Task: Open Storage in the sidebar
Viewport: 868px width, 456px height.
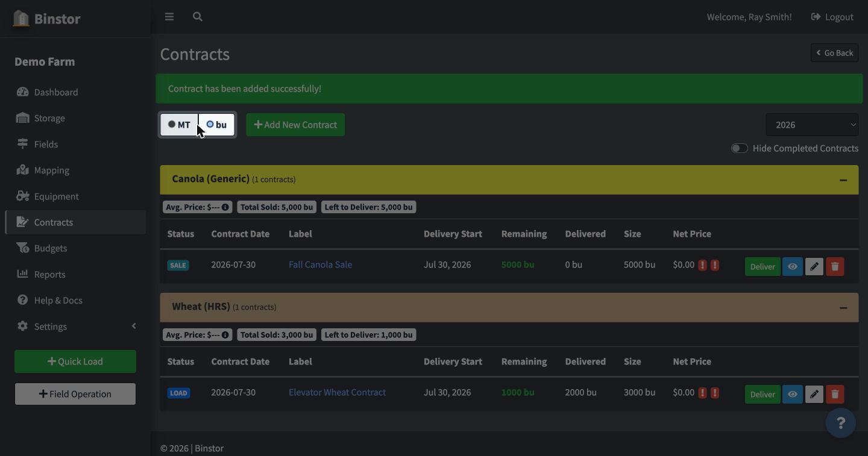Action: (75, 118)
